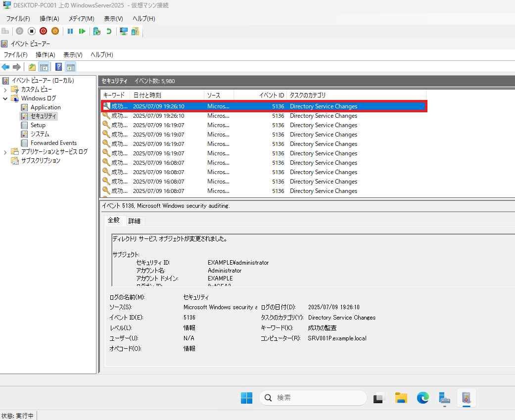Expand the カスタム ビュー node
The width and height of the screenshot is (515, 420).
(5, 90)
